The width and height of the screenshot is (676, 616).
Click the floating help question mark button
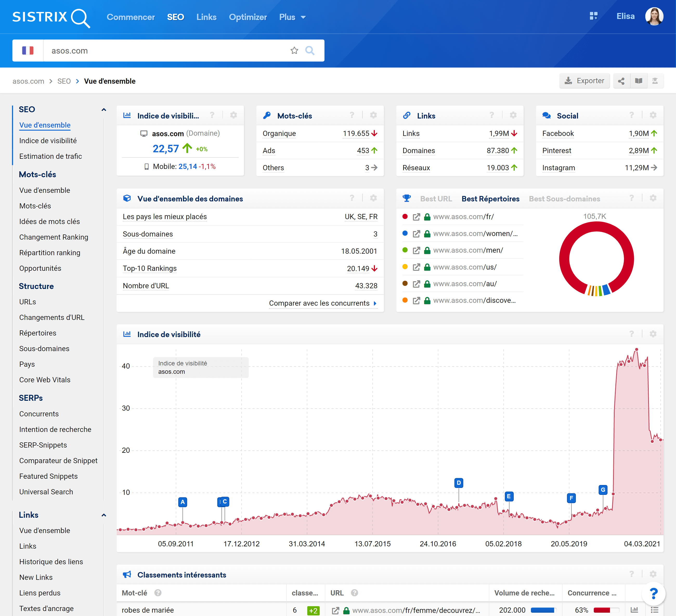tap(653, 594)
